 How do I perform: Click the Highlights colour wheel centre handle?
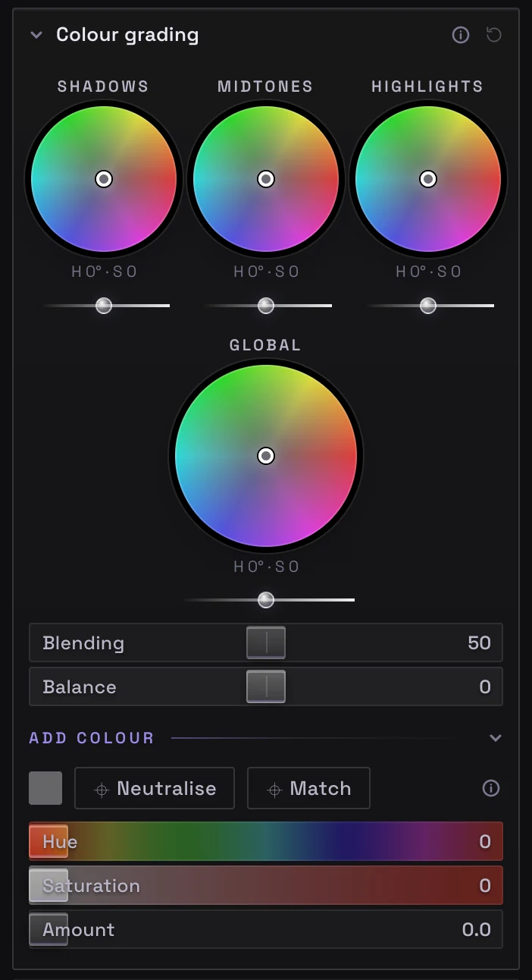click(x=428, y=179)
